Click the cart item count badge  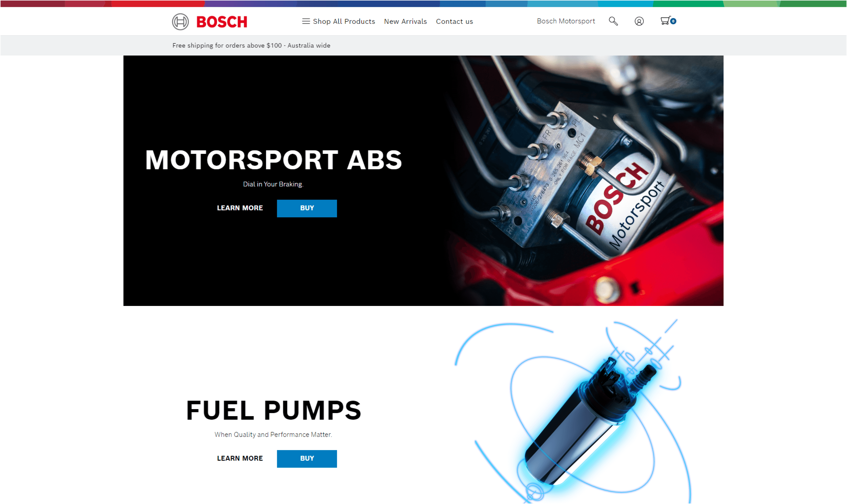pos(673,21)
